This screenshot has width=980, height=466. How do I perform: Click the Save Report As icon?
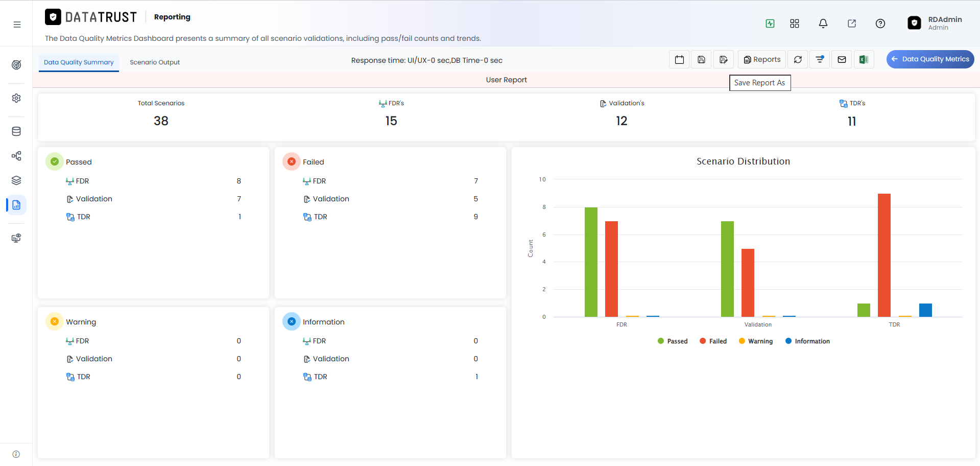click(x=724, y=60)
